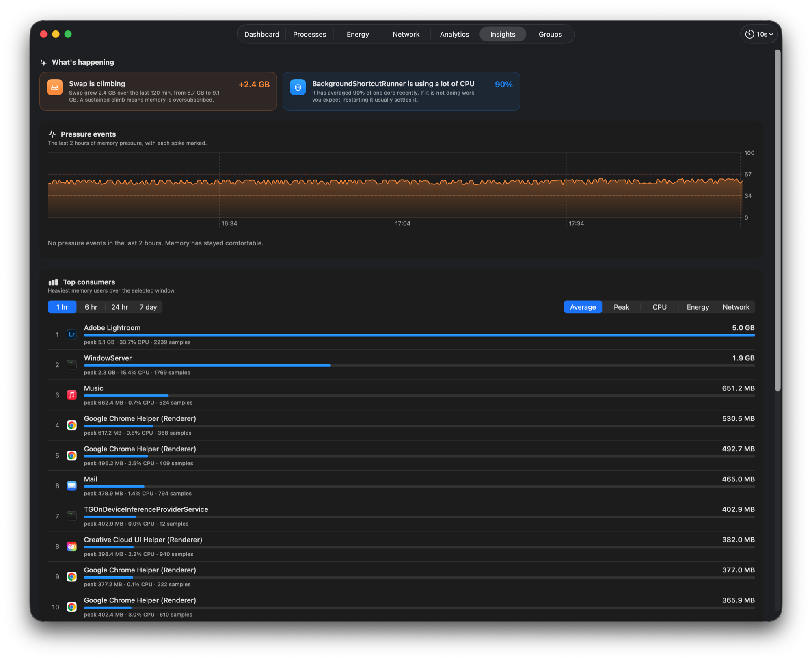Screen dimensions: 812x661
Task: Sort top consumers by Average
Action: pyautogui.click(x=583, y=307)
